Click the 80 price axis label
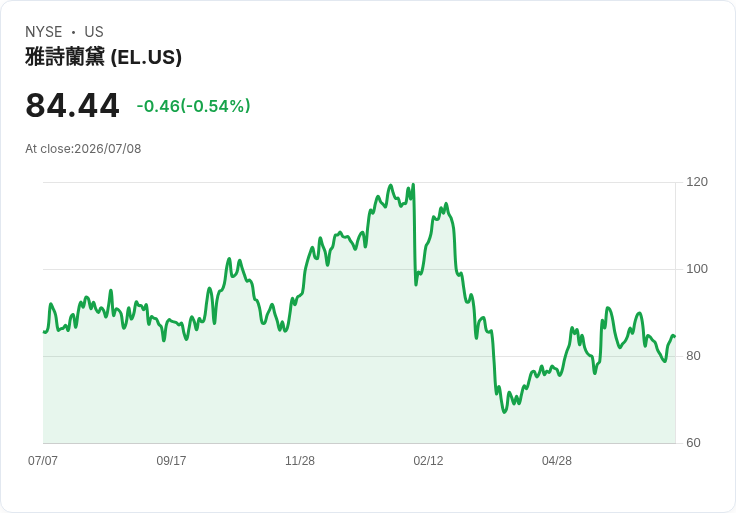 click(693, 356)
